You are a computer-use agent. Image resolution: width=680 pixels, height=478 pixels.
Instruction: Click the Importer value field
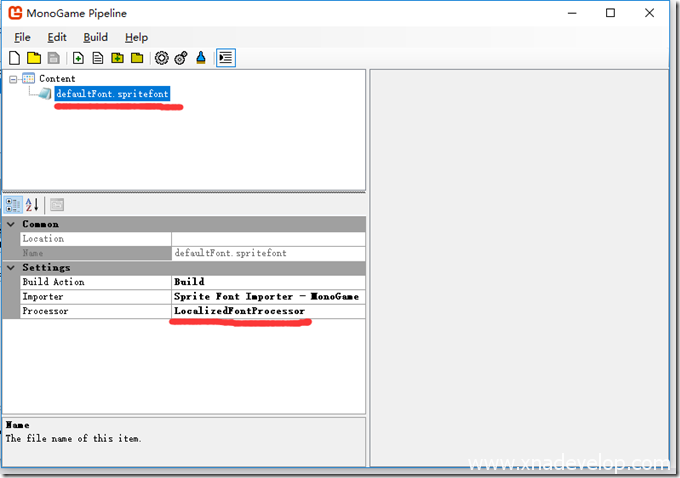(x=266, y=297)
